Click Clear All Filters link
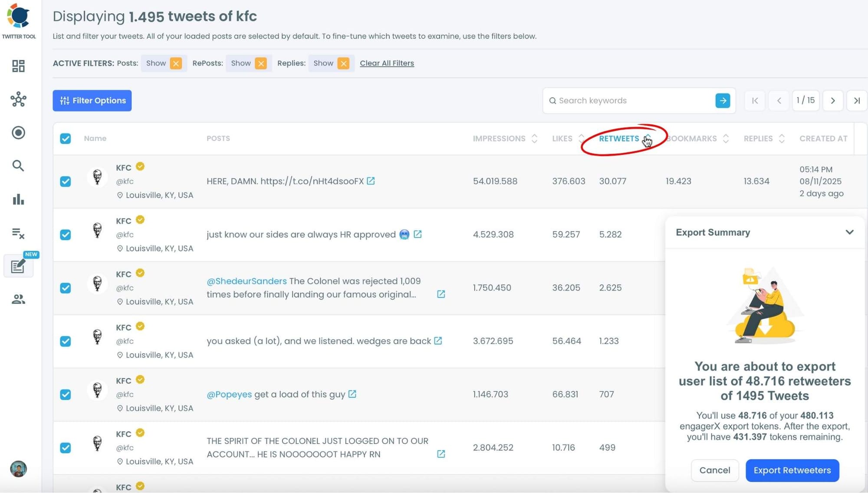868x493 pixels. [387, 63]
